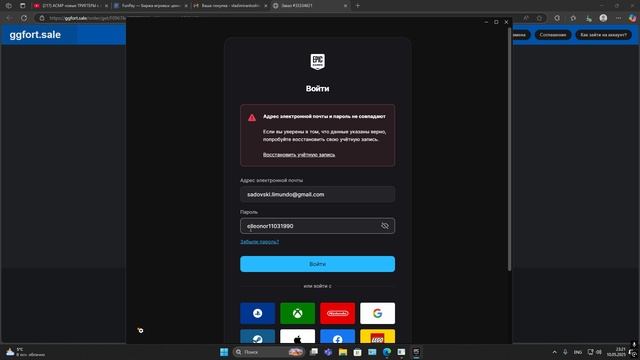Open the browser tab actions menu icon

[x=23, y=6]
